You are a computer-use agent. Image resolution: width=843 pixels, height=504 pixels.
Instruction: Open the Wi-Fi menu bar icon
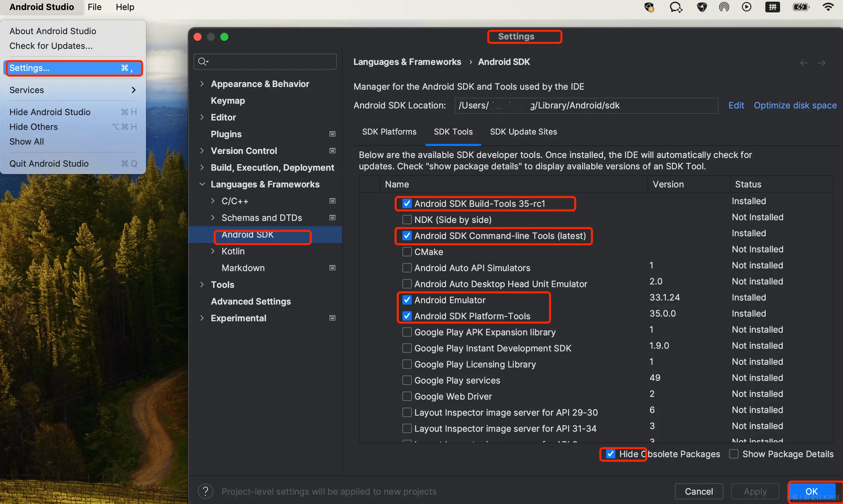pos(828,7)
